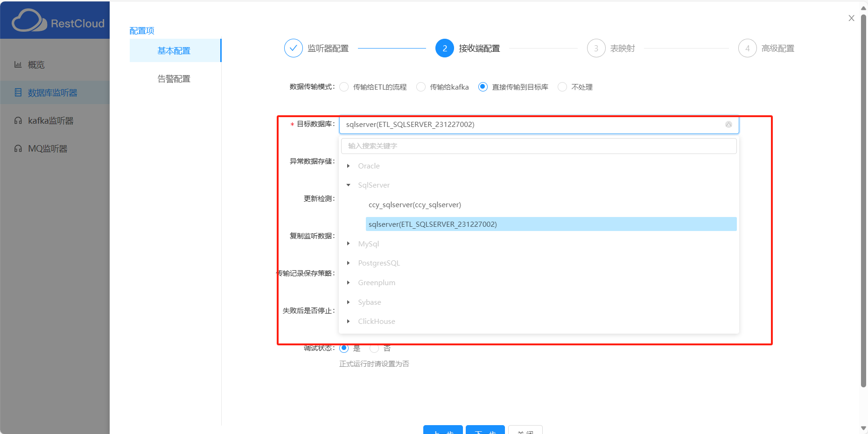This screenshot has width=868, height=434.
Task: Click the scrollbar up arrow
Action: 863,8
